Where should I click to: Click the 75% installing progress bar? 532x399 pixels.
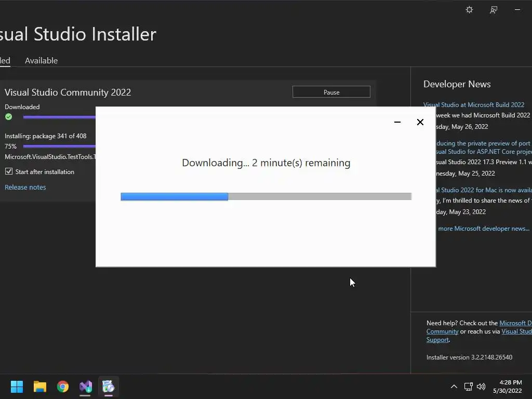pyautogui.click(x=59, y=146)
